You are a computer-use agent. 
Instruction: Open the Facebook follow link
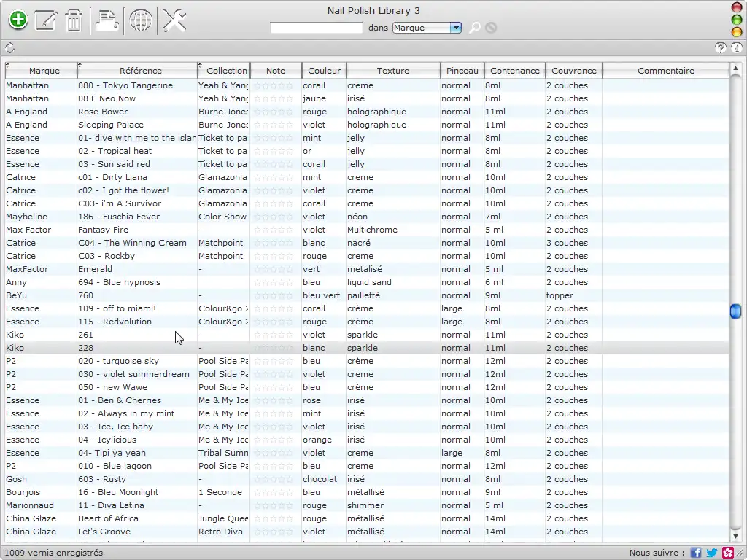coord(696,553)
